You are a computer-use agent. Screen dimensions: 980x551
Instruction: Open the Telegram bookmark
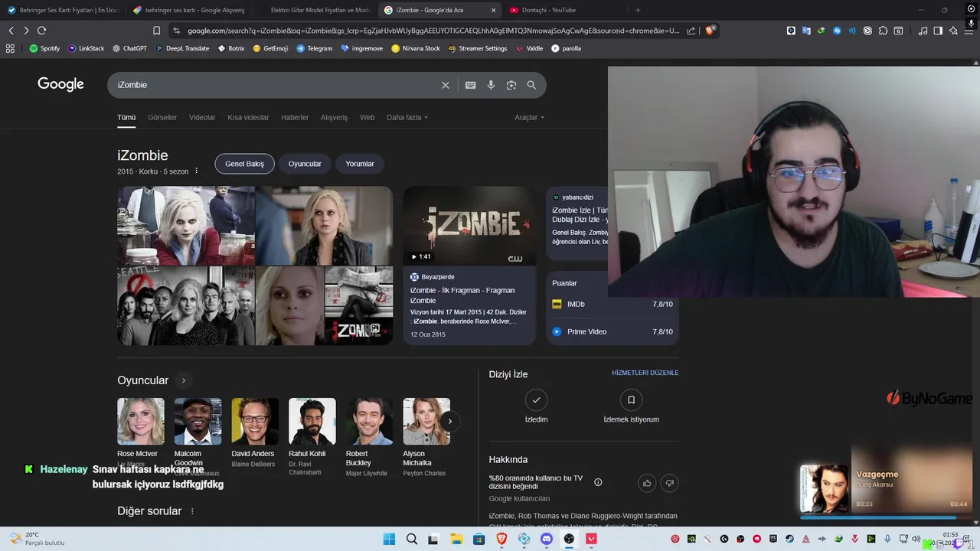click(x=315, y=48)
